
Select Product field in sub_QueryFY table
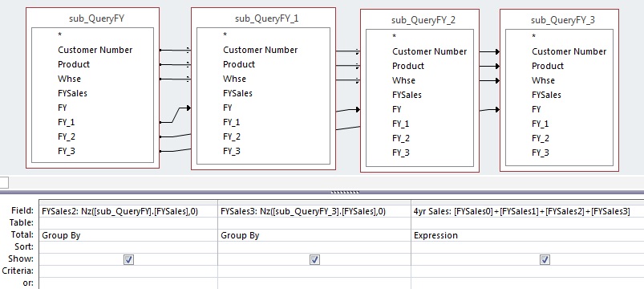pyautogui.click(x=74, y=64)
